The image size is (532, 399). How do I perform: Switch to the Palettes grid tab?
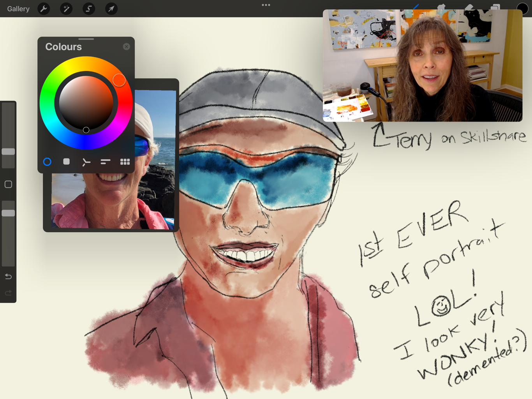(x=125, y=162)
